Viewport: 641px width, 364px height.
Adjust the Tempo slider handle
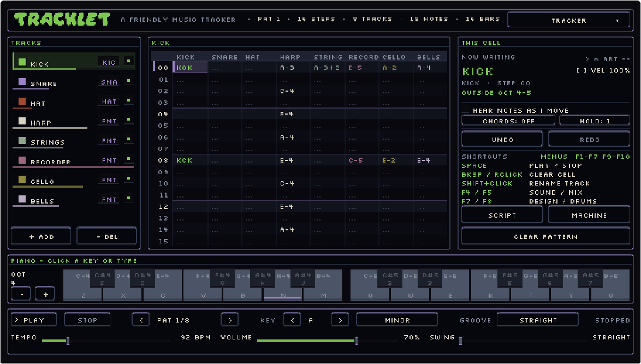point(68,341)
